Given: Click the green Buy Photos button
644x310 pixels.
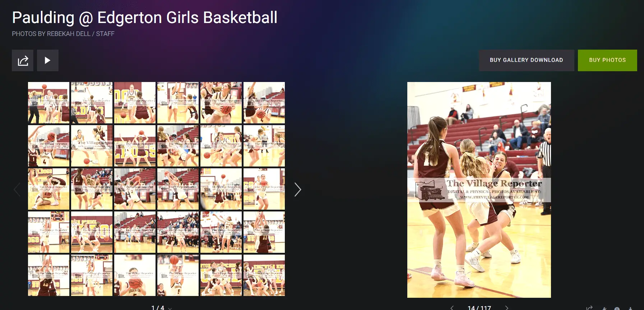Looking at the screenshot, I should point(607,60).
